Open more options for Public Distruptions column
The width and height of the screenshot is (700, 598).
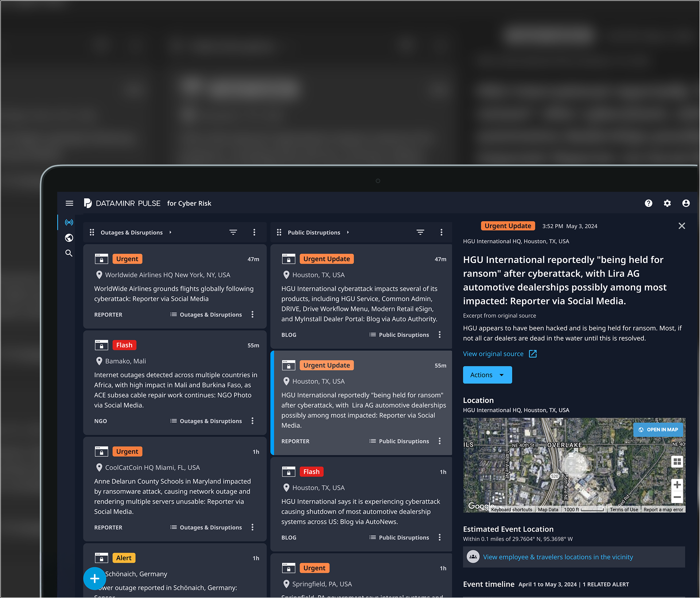pos(442,232)
